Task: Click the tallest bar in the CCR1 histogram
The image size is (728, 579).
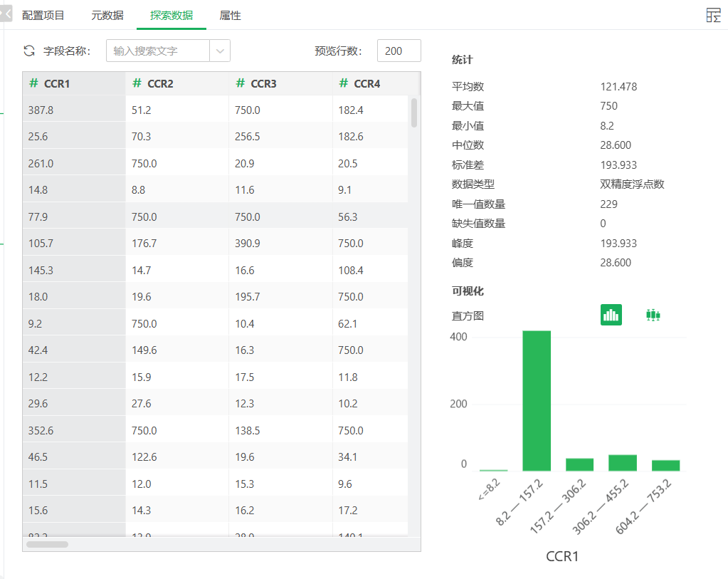Action: 537,399
